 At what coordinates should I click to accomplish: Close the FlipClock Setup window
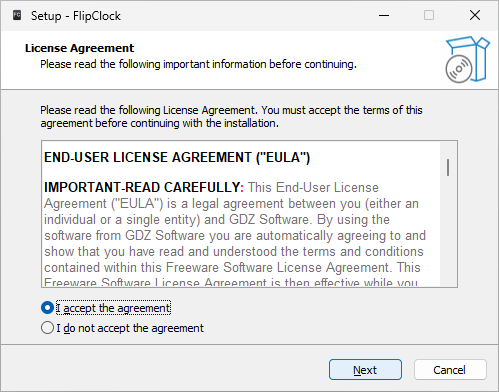click(475, 15)
